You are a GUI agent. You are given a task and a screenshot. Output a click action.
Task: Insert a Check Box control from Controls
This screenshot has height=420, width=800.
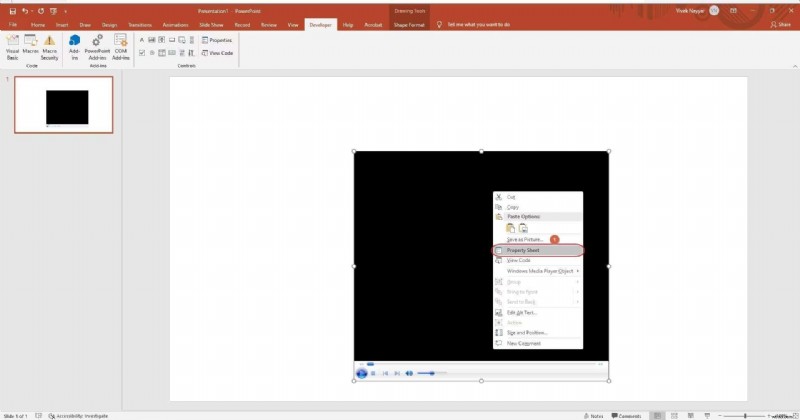click(x=142, y=53)
